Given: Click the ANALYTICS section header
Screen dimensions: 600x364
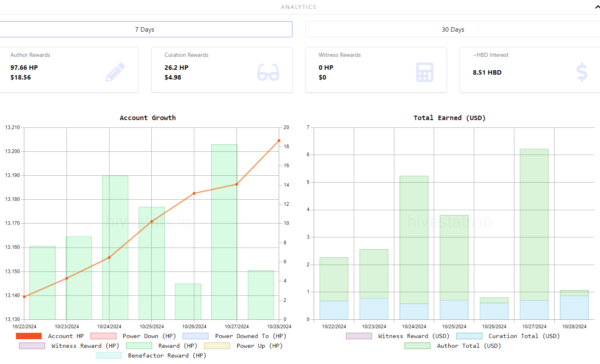Looking at the screenshot, I should [x=299, y=7].
